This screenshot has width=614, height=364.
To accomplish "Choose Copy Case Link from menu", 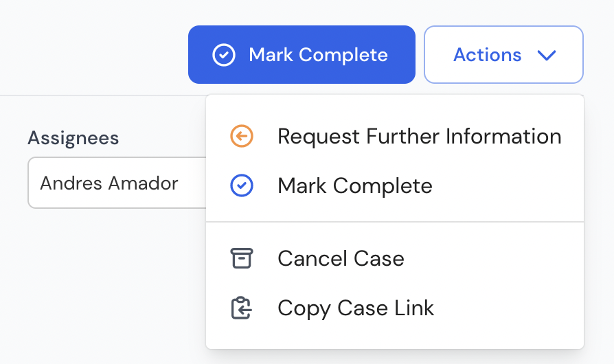I will click(395, 308).
